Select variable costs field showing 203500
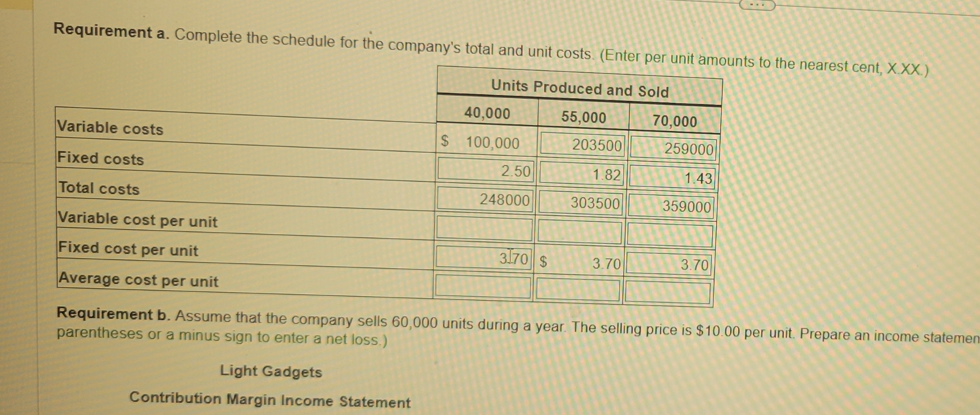This screenshot has width=980, height=415. 582,144
